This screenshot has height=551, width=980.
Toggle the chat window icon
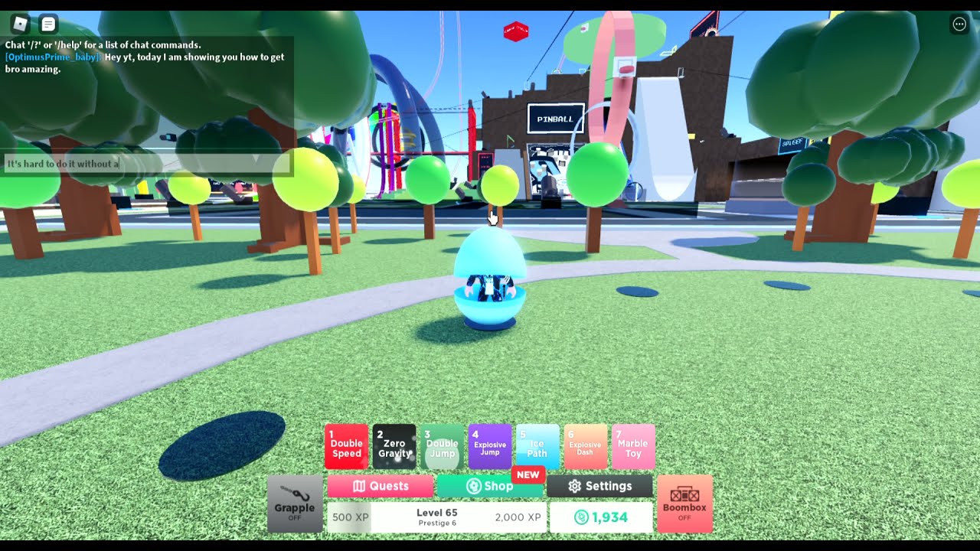(48, 24)
